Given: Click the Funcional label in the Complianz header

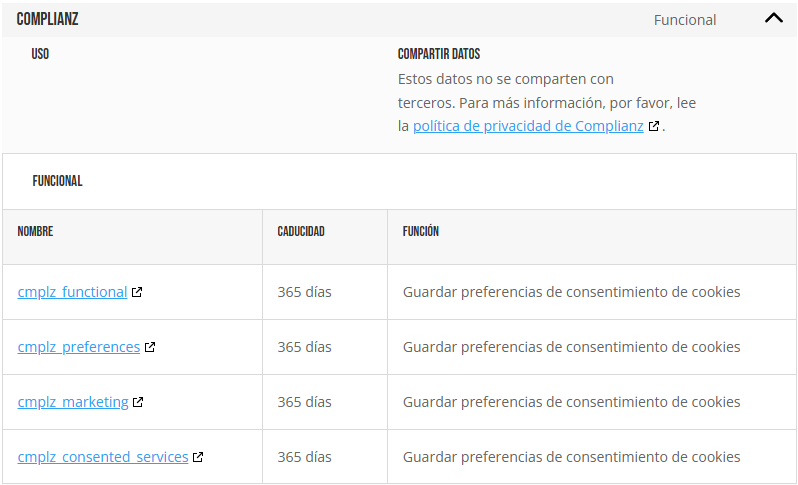Looking at the screenshot, I should tap(685, 20).
